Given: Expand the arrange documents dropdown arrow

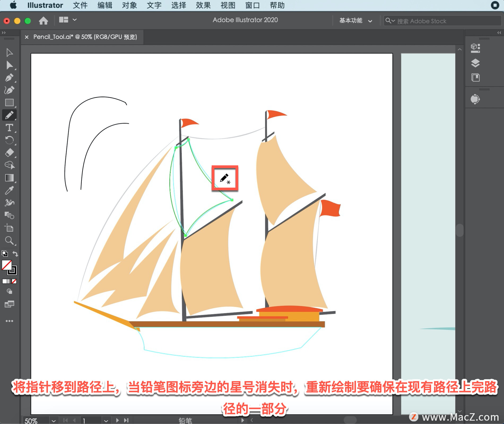Looking at the screenshot, I should [75, 20].
